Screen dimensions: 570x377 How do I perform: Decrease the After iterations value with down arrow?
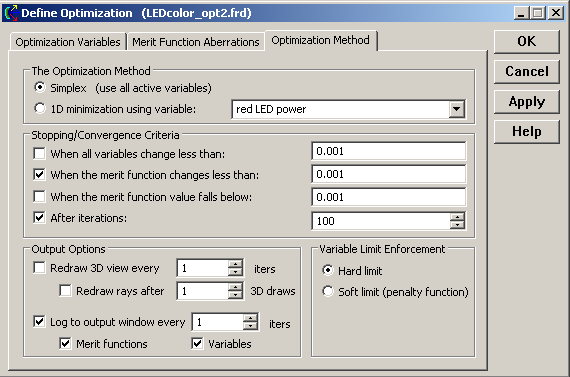[x=457, y=225]
